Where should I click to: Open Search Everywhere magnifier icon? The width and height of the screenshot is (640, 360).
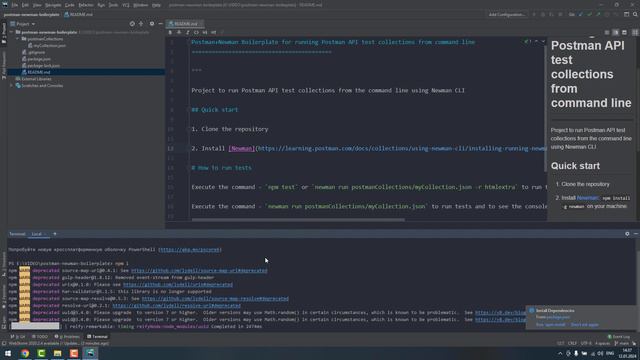635,14
